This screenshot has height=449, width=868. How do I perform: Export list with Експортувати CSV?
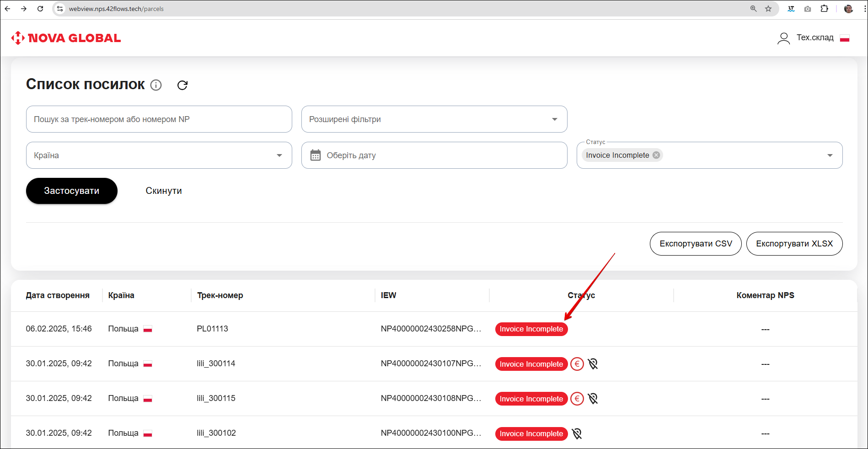pos(696,244)
